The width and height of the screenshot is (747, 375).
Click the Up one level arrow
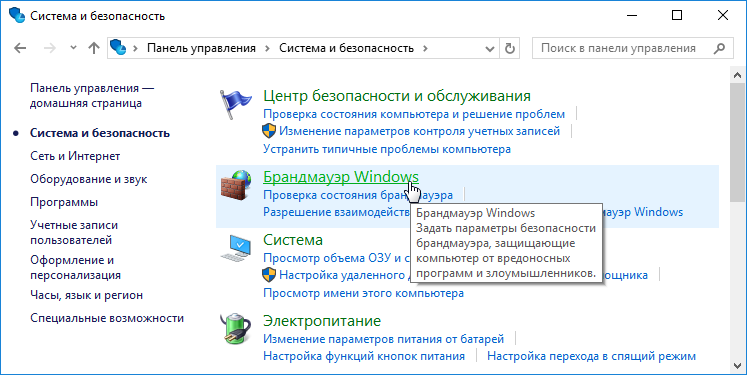pyautogui.click(x=94, y=48)
